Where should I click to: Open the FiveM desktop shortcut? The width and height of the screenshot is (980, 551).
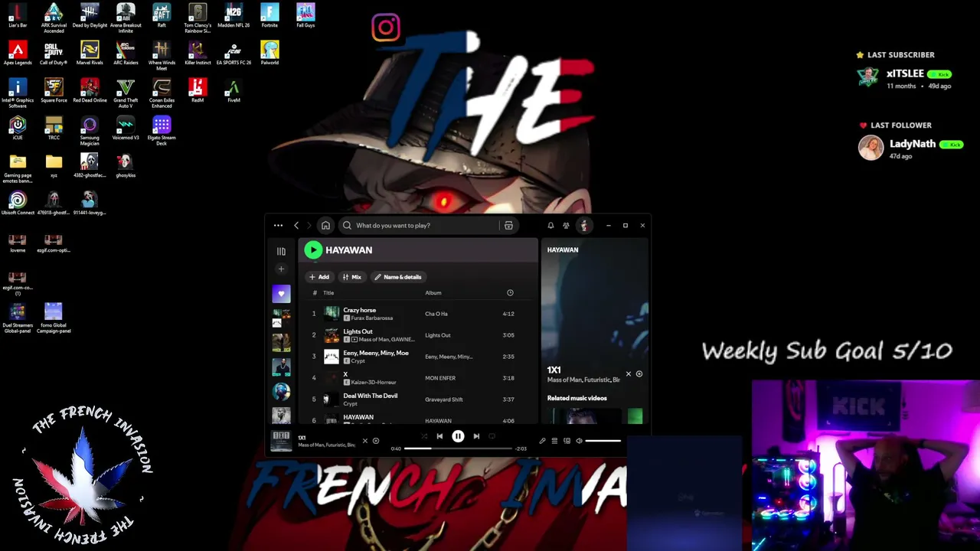point(234,90)
